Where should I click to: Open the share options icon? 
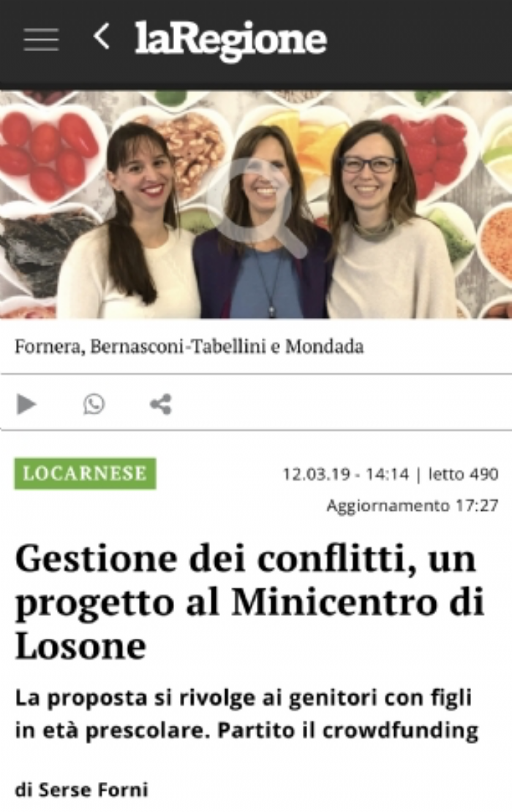tap(161, 404)
